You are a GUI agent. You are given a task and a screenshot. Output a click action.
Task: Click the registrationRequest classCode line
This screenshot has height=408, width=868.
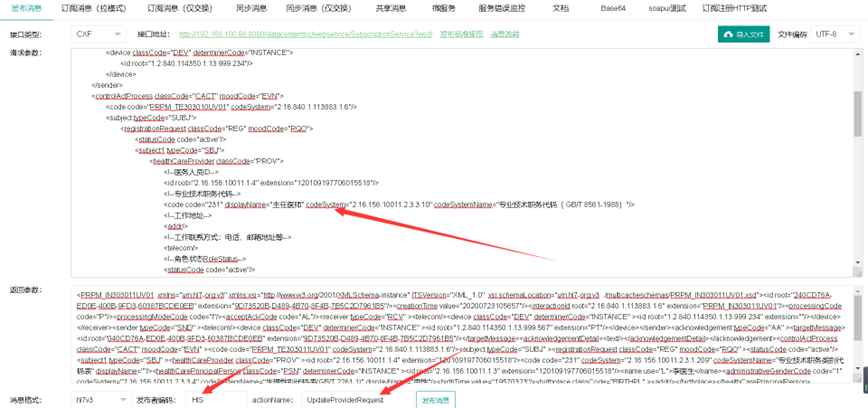pos(217,128)
